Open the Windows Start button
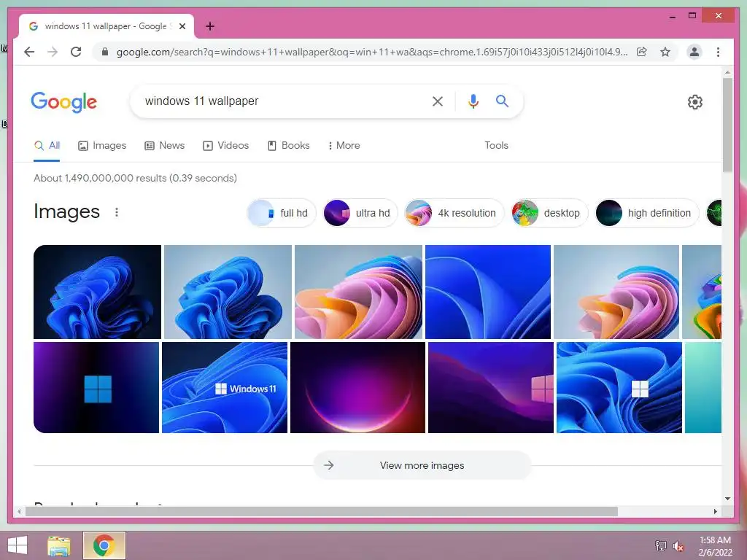 point(18,545)
